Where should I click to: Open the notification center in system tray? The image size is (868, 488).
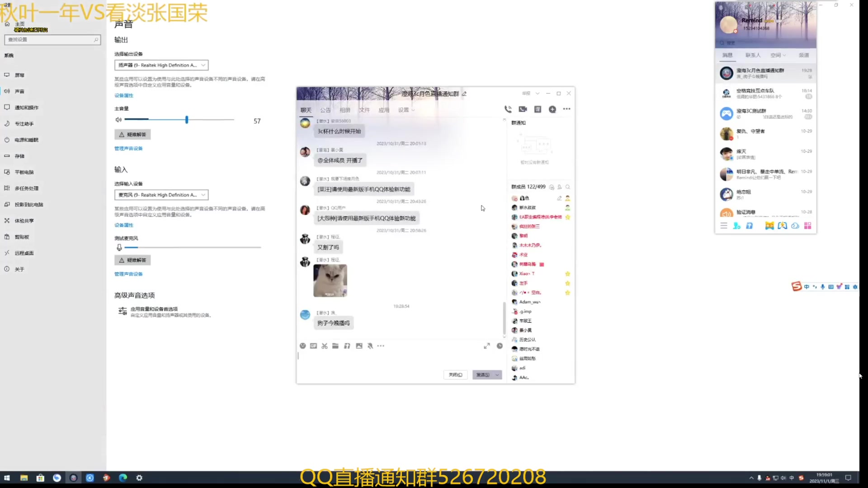point(848,478)
